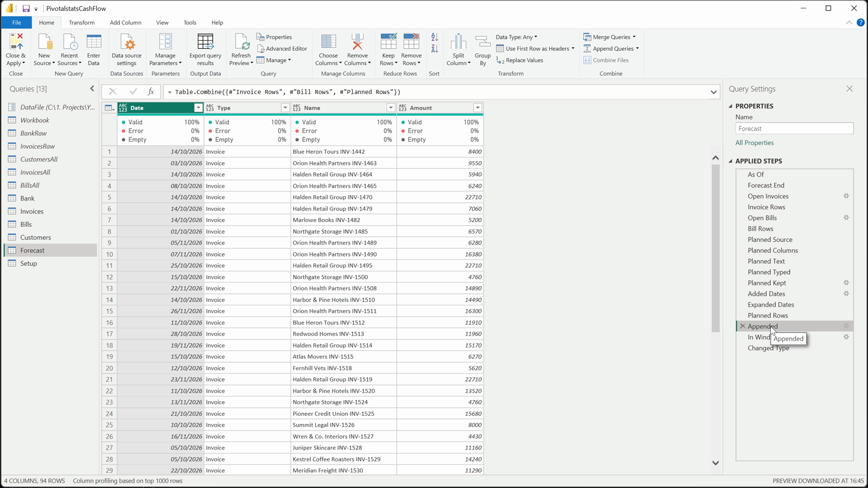Click the query Name input field
The height and width of the screenshot is (488, 868).
pos(794,129)
